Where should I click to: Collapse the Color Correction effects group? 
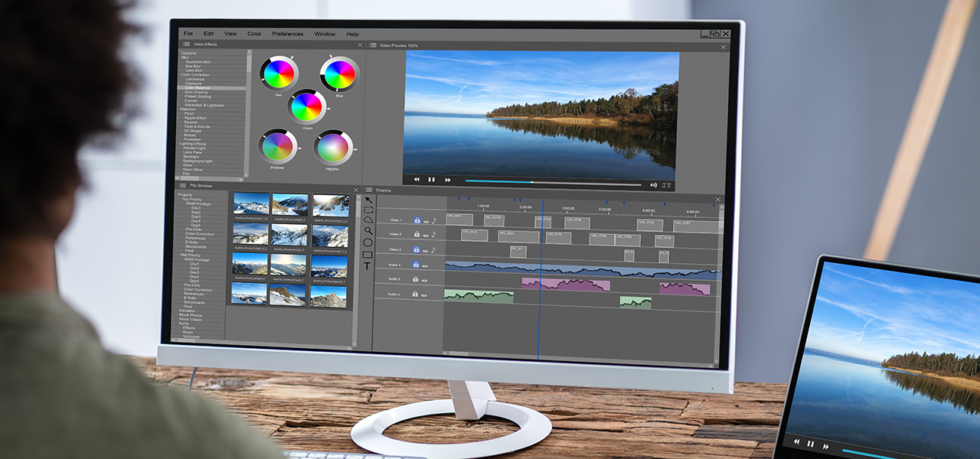tap(194, 75)
